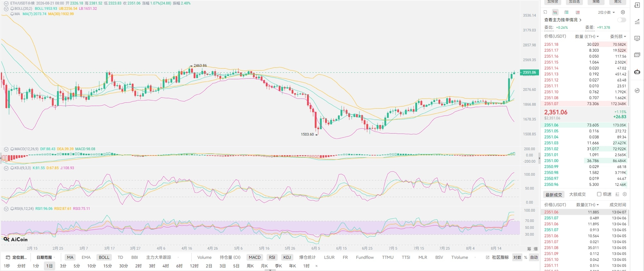Toggle the BOLL indicator off

click(104, 257)
